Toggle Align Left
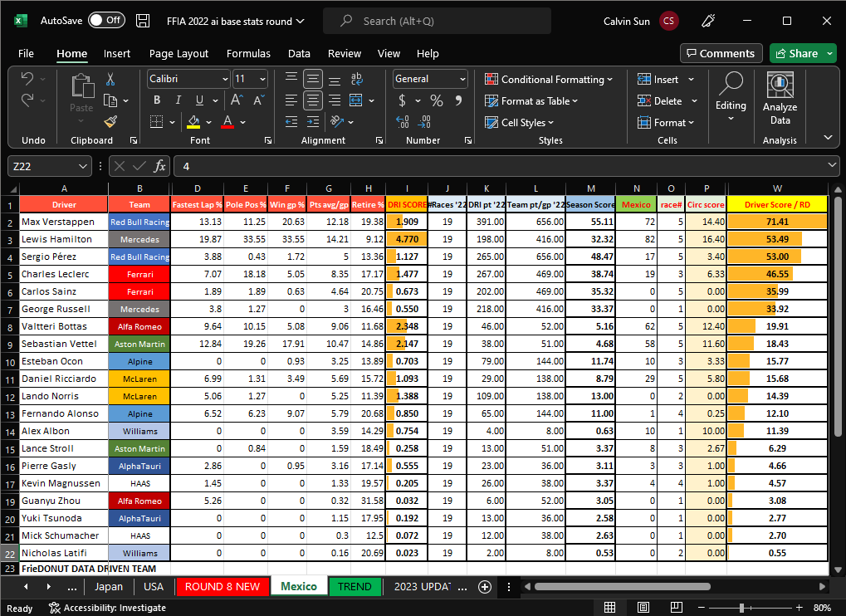846x616 pixels. click(291, 100)
